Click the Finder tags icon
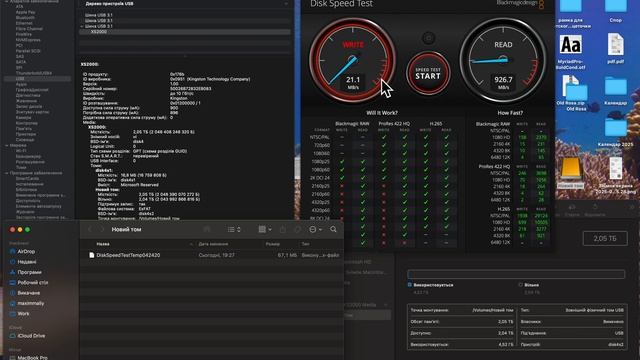 (x=298, y=230)
